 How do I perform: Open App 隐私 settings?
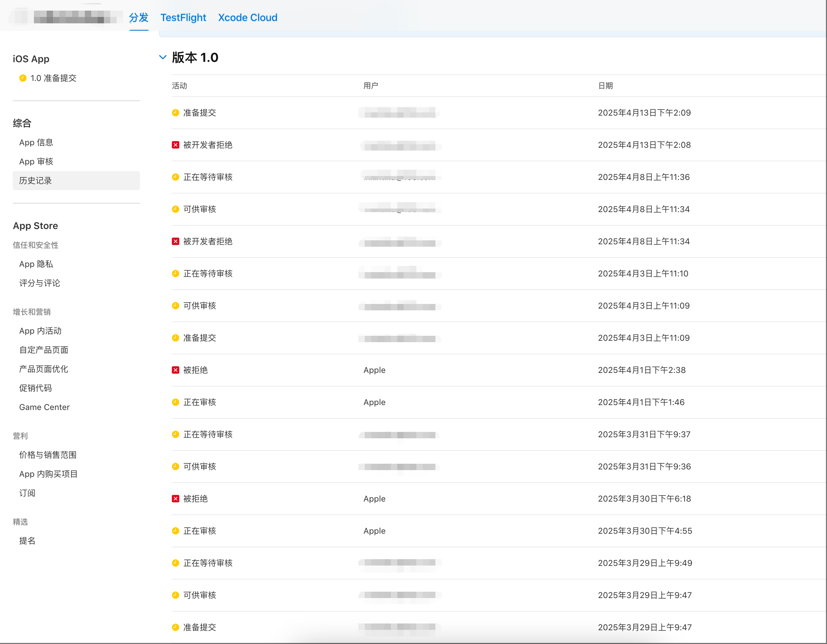(x=36, y=264)
